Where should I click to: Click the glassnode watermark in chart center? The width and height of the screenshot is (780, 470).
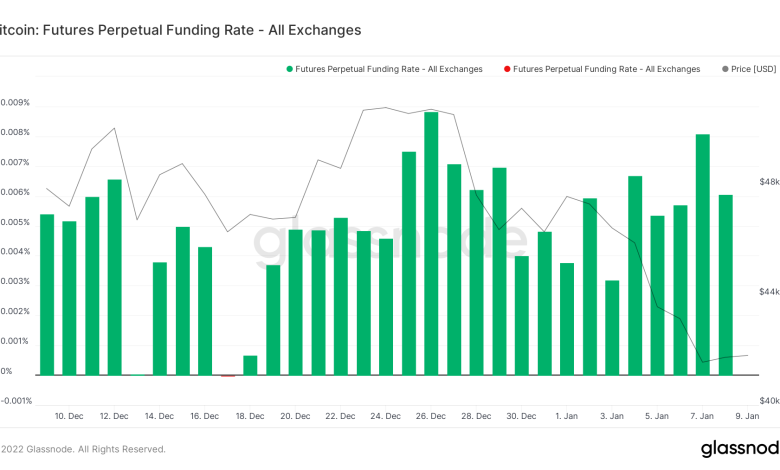coord(388,241)
